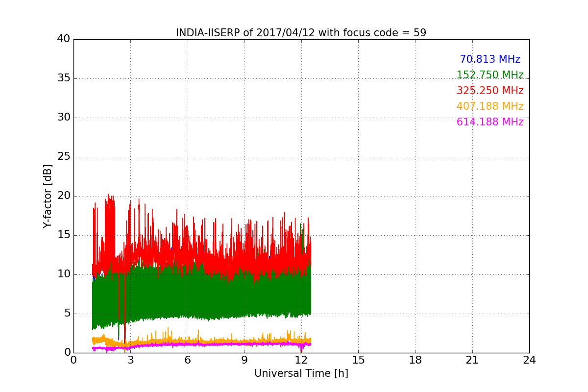Click the x-axis tick label 12

[x=301, y=360]
